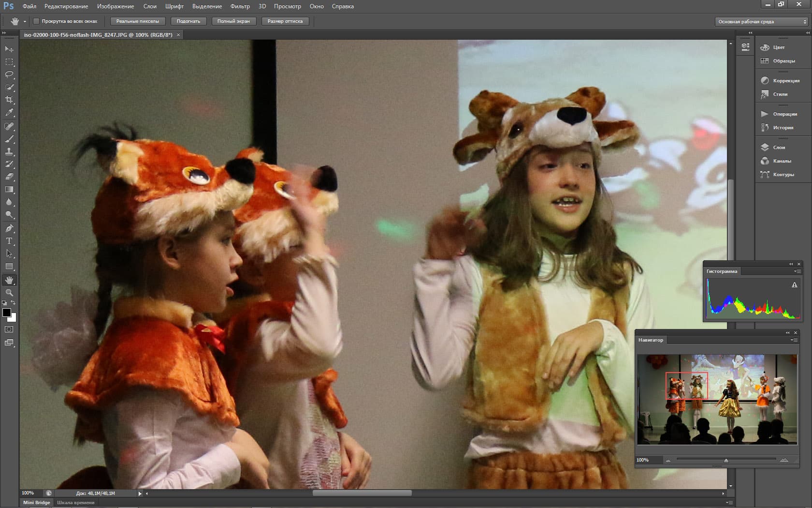Open the Файл menu
The image size is (812, 508).
29,6
